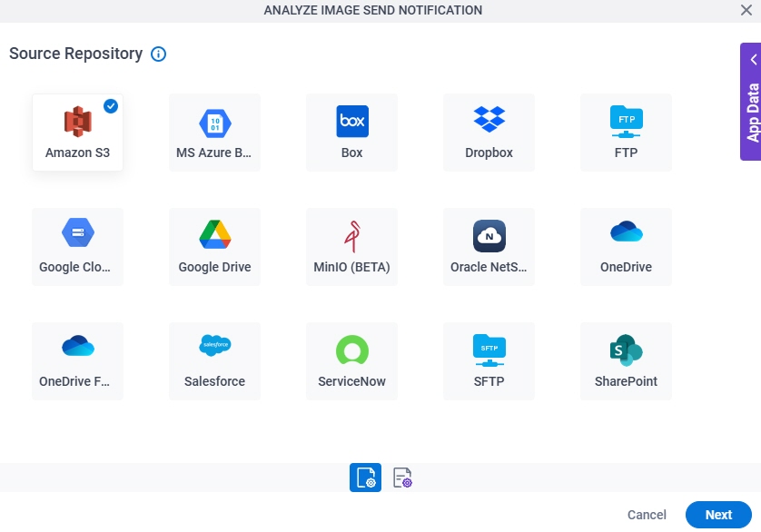The height and width of the screenshot is (532, 761).
Task: Choose Google Cloud Storage tile
Action: (x=78, y=247)
